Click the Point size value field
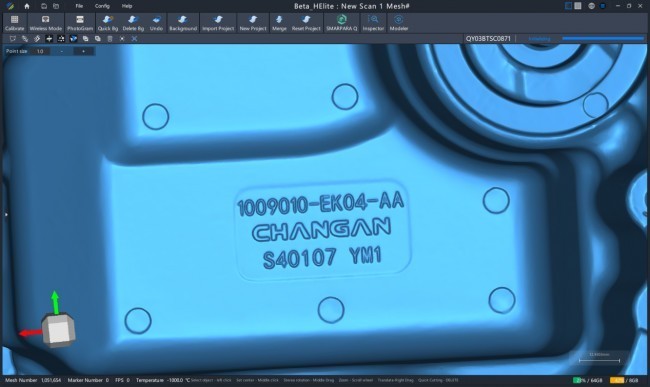This screenshot has height=387, width=650. tap(40, 51)
